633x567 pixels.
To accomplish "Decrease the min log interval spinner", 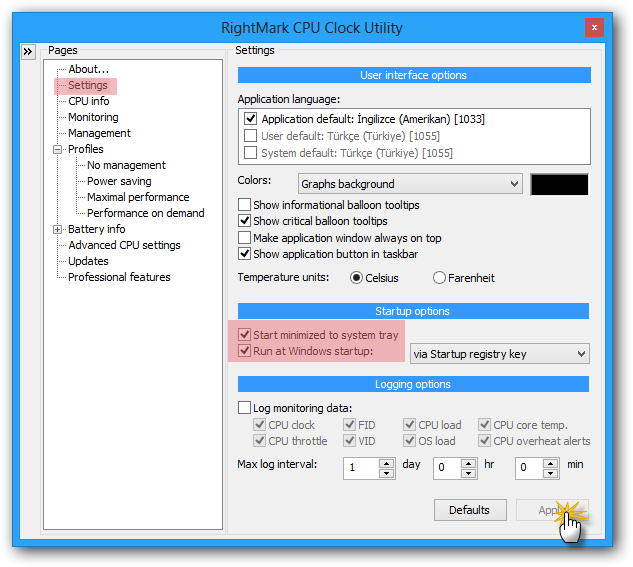I will click(x=551, y=473).
